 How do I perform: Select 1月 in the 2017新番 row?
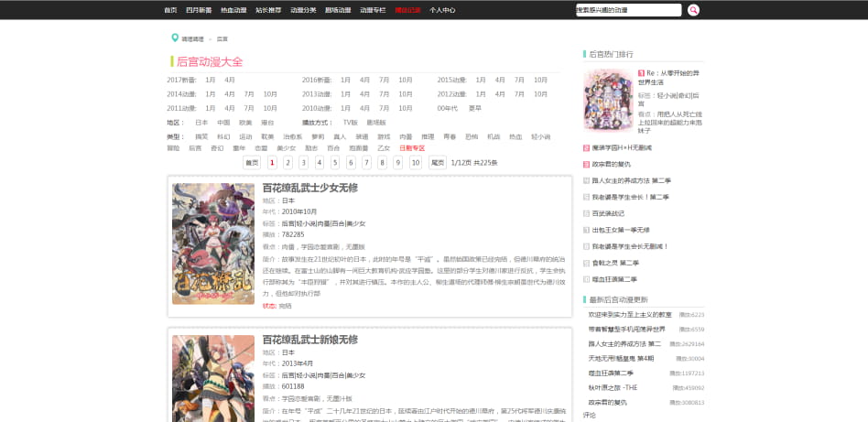point(211,80)
